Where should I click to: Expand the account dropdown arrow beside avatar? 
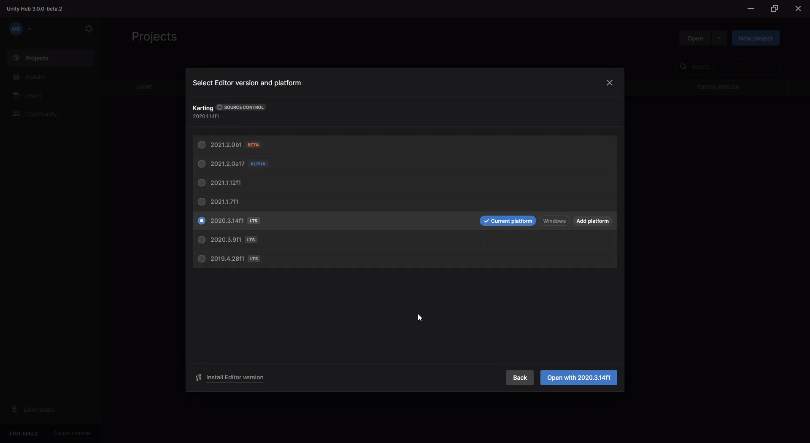tap(30, 29)
